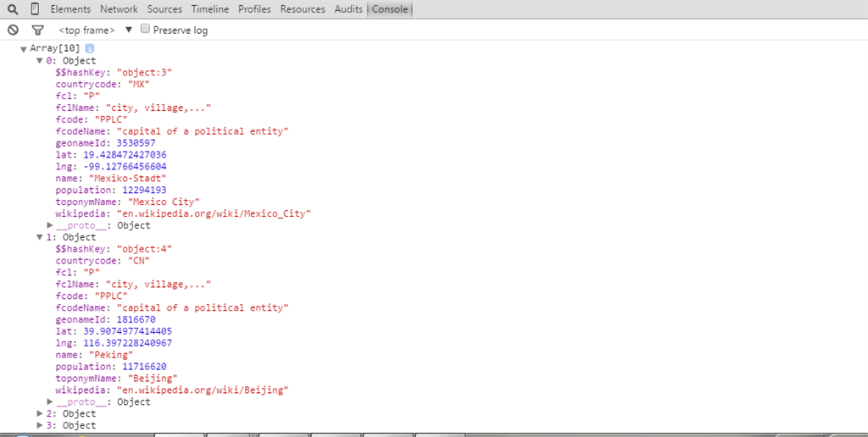Click the countrycode value "CN"

(x=138, y=261)
